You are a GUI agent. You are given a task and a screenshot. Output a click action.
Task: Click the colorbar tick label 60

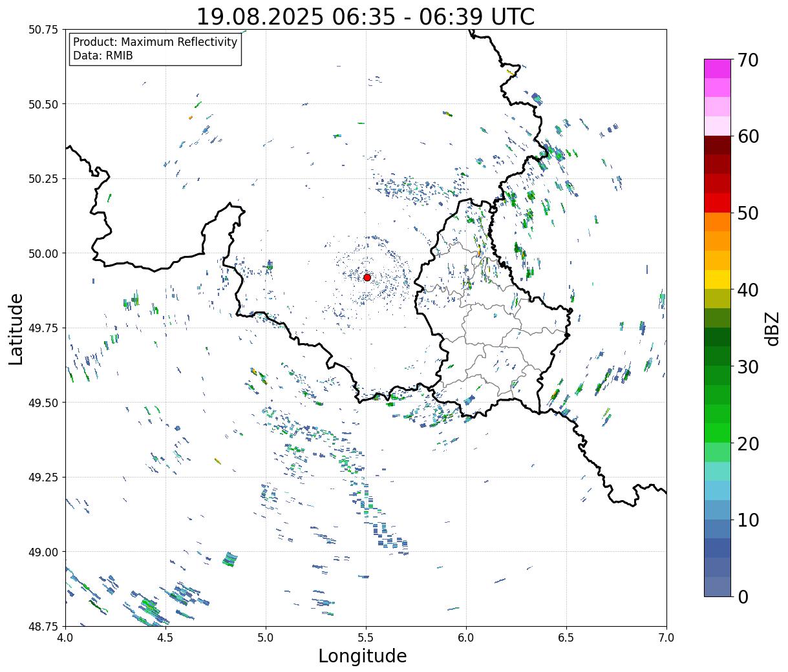click(748, 136)
